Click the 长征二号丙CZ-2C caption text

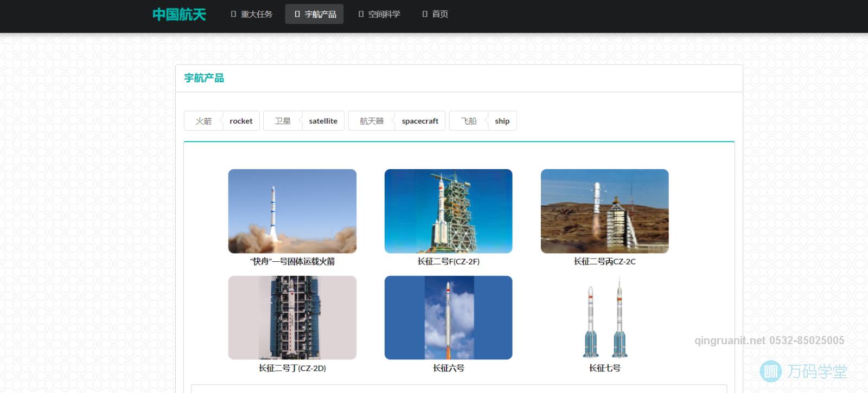605,261
